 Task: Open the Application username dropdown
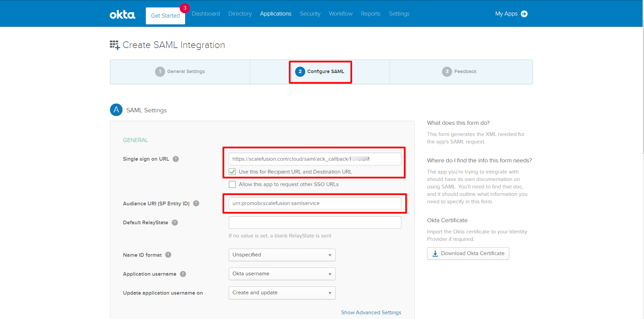pos(282,274)
